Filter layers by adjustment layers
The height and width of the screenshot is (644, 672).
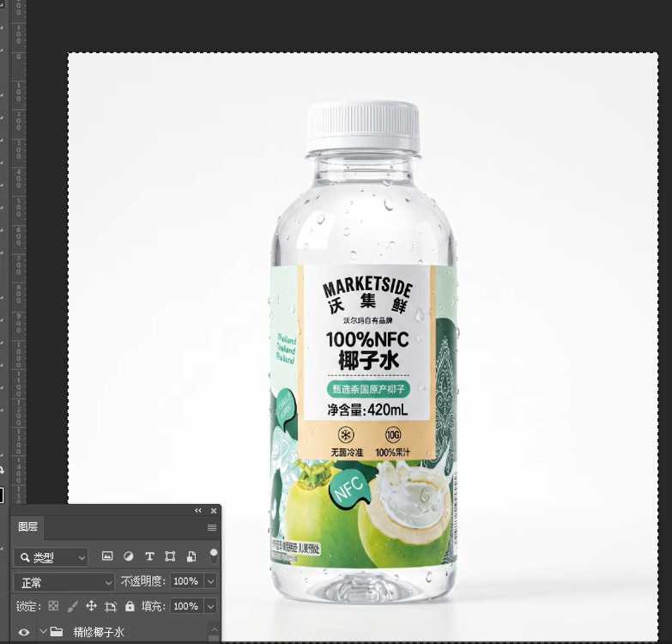pos(128,556)
